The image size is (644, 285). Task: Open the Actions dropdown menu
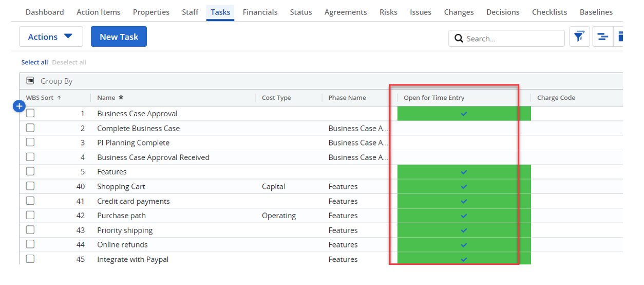click(51, 37)
